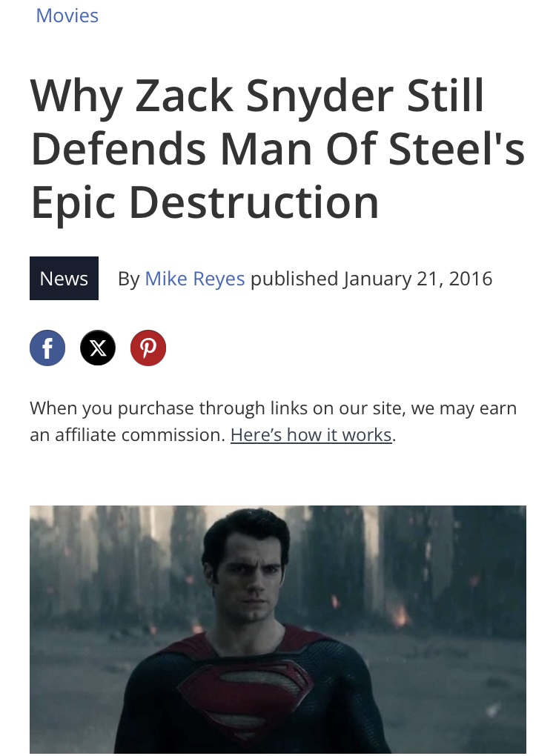Viewport: 556px width, 756px height.
Task: Open the Man of Steel hero image
Action: tap(278, 629)
